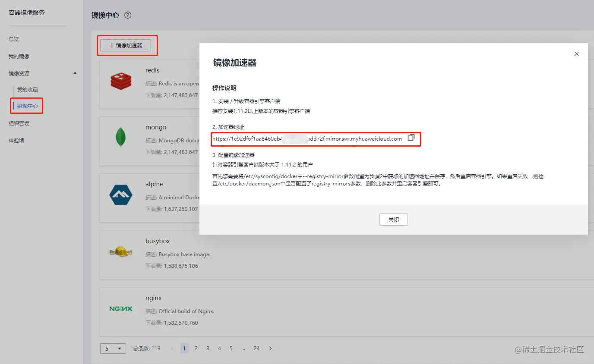The image size is (594, 364).
Task: Click 总条数: 119 text
Action: [147, 348]
